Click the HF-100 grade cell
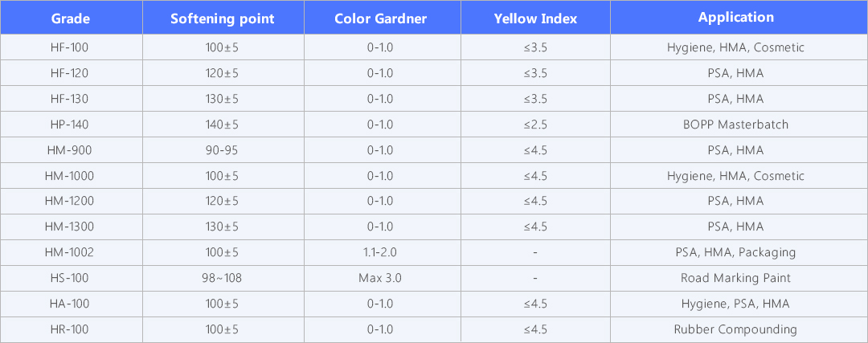868x343 pixels. click(x=69, y=47)
